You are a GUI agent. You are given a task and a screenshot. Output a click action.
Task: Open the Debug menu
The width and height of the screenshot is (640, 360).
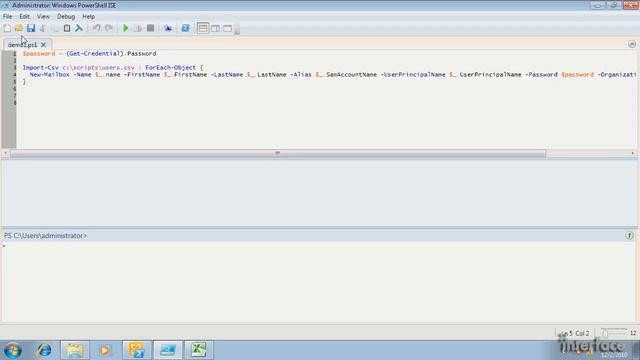tap(66, 16)
